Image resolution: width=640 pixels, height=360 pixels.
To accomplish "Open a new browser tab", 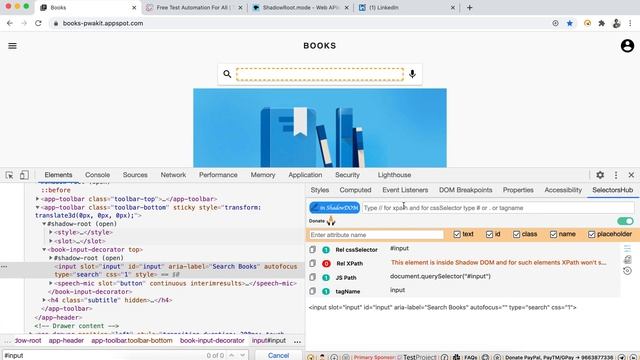I will click(469, 7).
